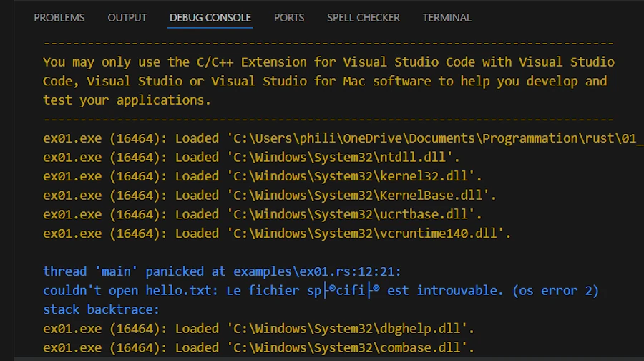Open the OUTPUT tab
The height and width of the screenshot is (361, 644).
click(127, 17)
